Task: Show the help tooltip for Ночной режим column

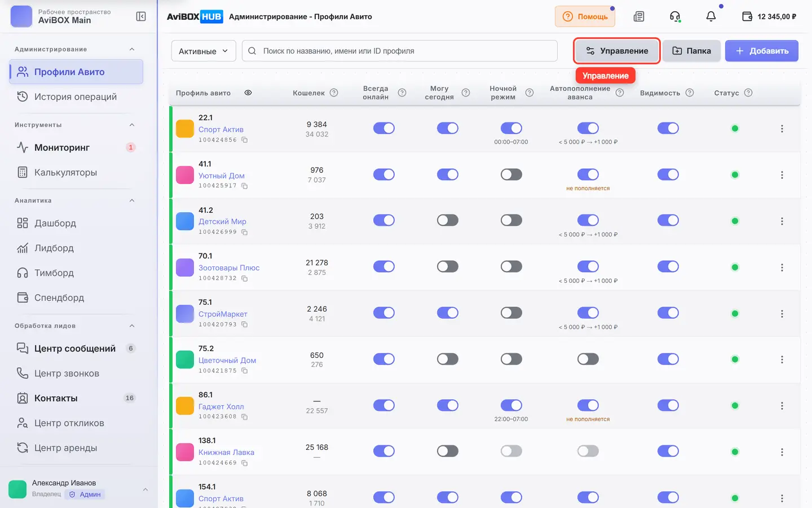Action: coord(529,93)
